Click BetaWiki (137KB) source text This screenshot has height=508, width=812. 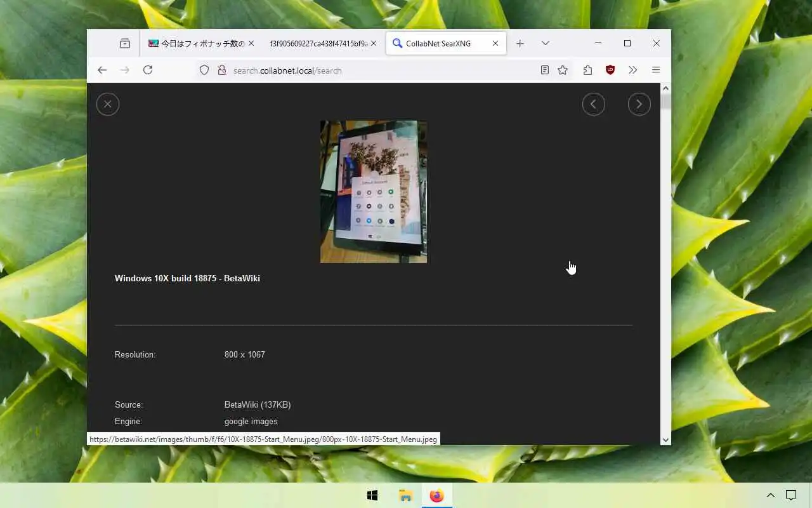coord(258,404)
